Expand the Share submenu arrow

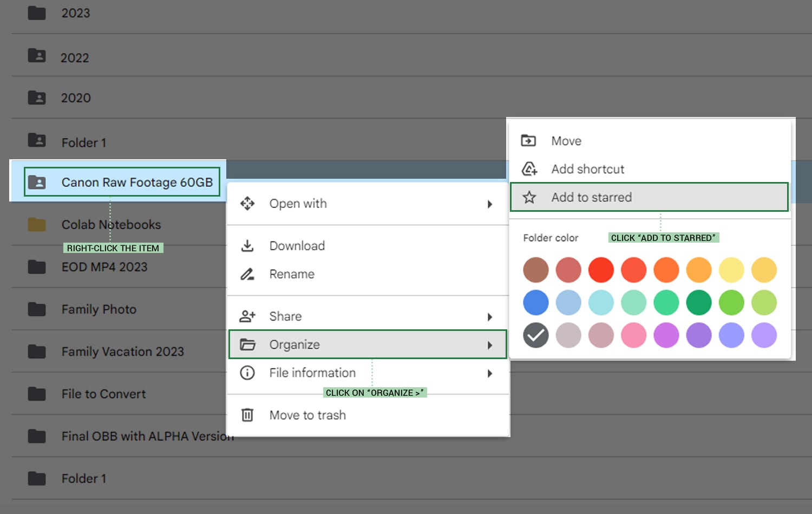(x=490, y=316)
